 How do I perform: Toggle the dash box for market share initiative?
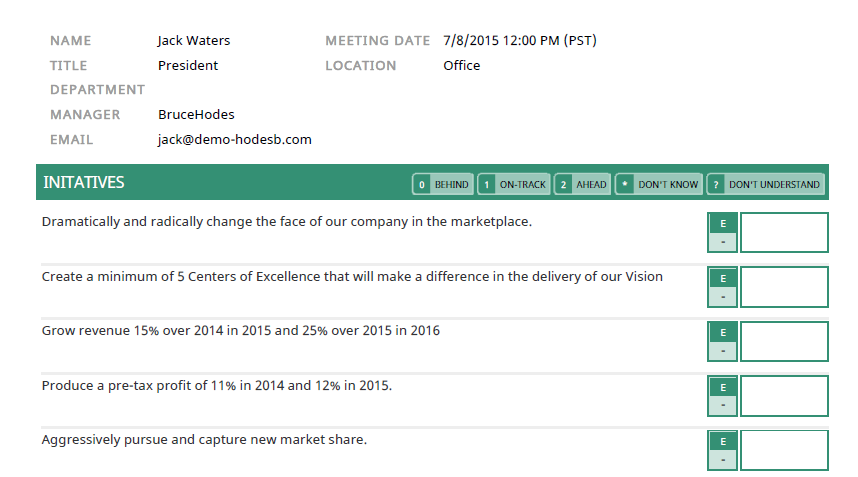[x=723, y=460]
